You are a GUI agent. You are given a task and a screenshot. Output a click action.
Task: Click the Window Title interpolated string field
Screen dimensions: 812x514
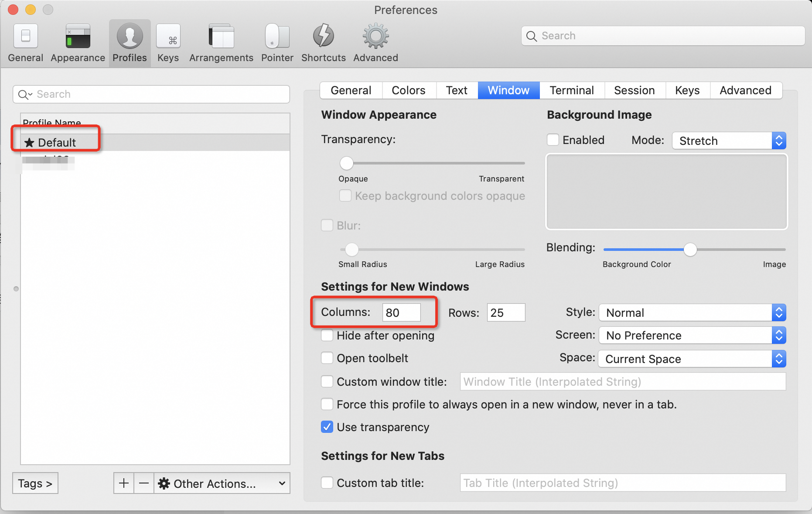click(x=623, y=381)
